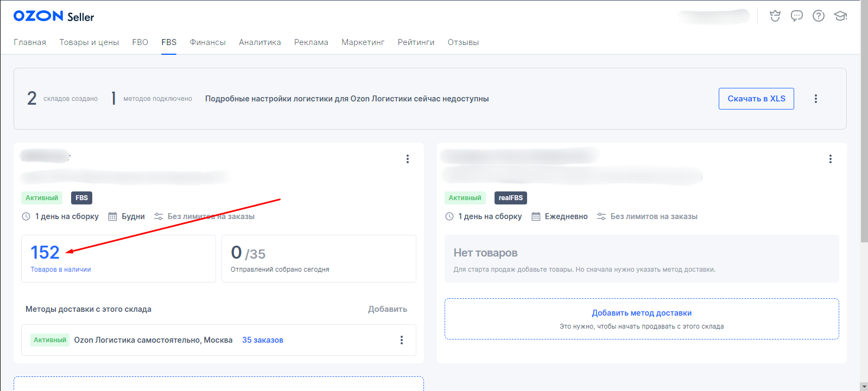This screenshot has width=868, height=391.
Task: Open 152 Товаров в наличии count
Action: coord(45,253)
